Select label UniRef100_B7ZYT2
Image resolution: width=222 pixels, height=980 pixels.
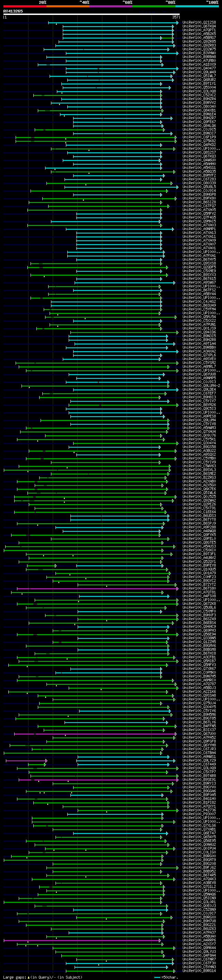coord(199,585)
